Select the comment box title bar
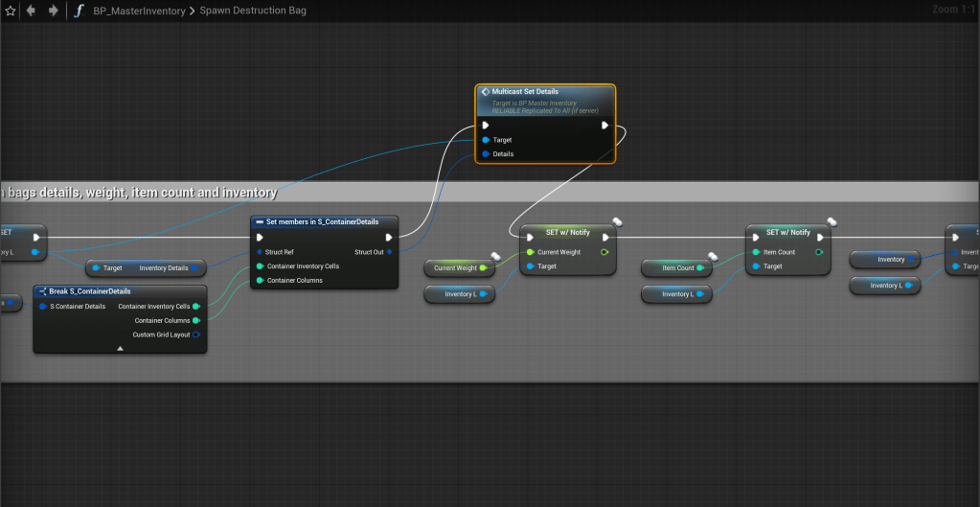 tap(479, 193)
